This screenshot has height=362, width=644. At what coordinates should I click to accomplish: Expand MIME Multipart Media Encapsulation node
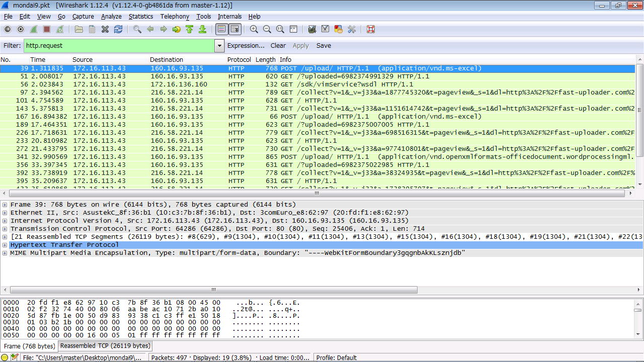click(x=5, y=253)
